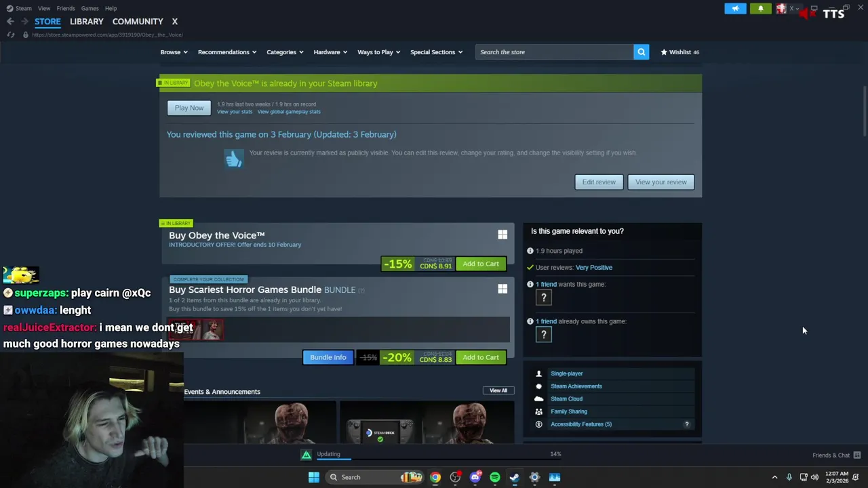Open the Single-player category link

pos(566,373)
